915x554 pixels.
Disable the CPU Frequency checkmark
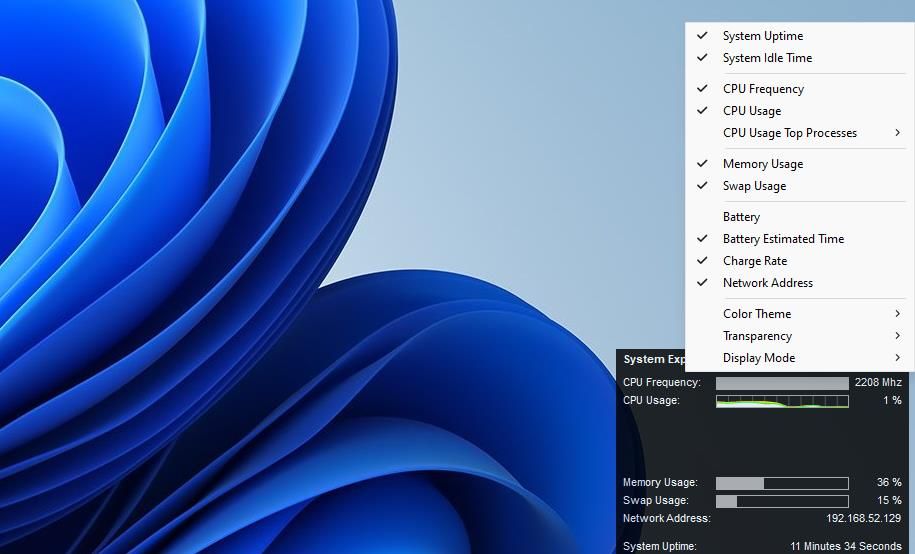click(x=763, y=89)
